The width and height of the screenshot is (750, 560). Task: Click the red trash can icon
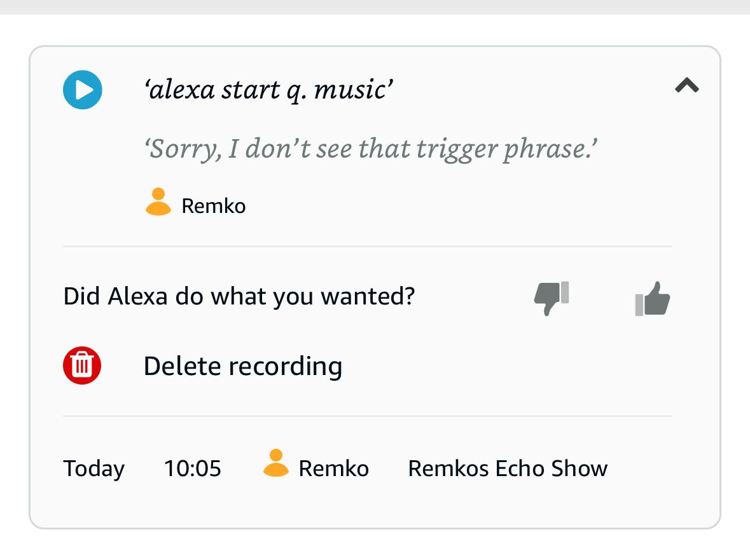click(x=82, y=365)
